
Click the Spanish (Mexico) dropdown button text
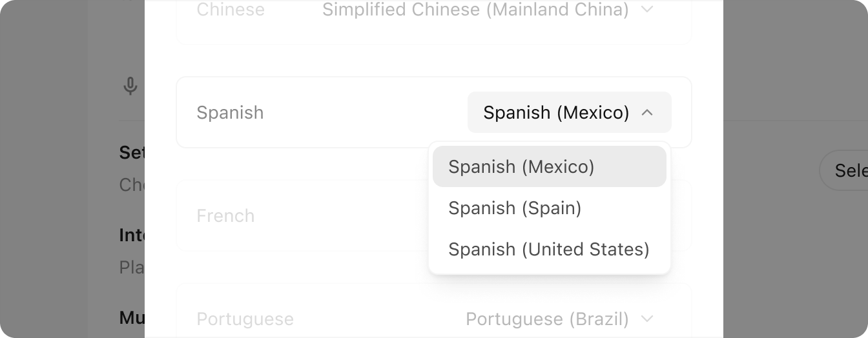pos(556,113)
